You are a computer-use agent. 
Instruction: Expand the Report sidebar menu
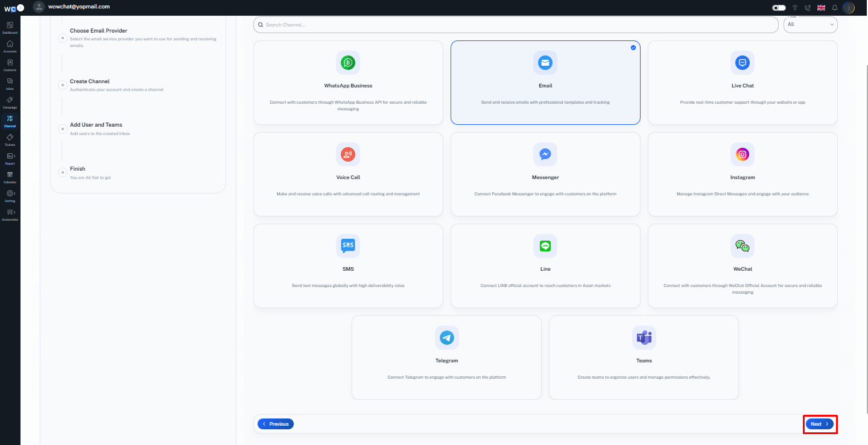(10, 158)
